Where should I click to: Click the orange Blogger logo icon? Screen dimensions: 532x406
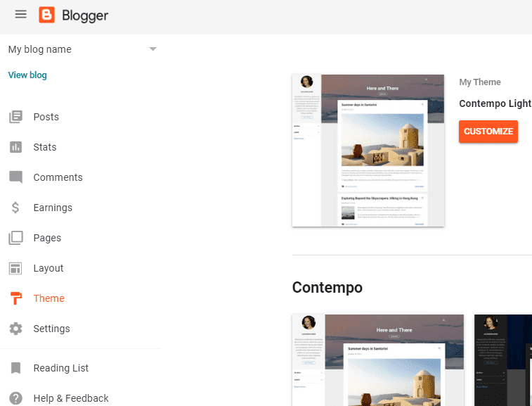pyautogui.click(x=47, y=15)
